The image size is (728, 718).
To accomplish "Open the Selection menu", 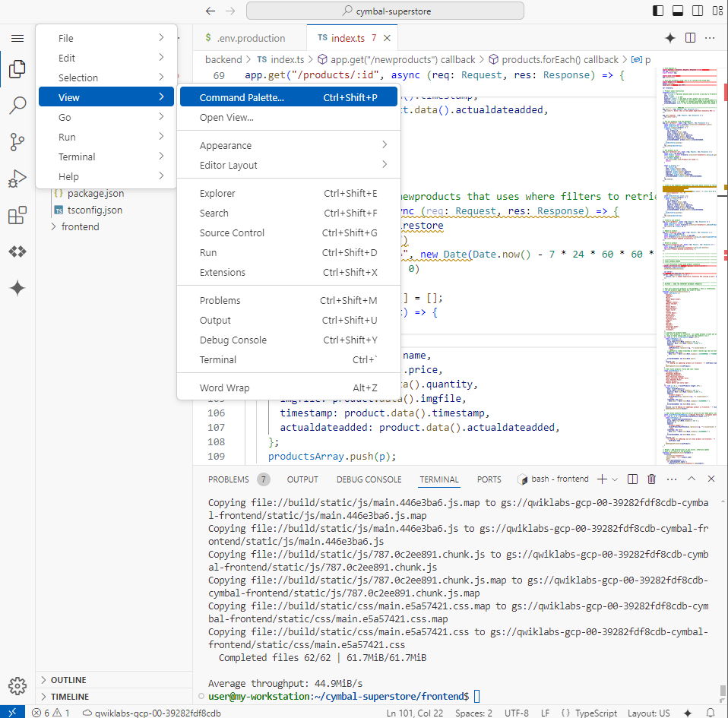I will point(106,77).
